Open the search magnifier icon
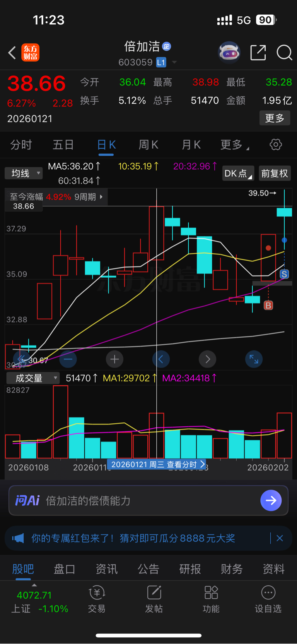 (x=284, y=53)
